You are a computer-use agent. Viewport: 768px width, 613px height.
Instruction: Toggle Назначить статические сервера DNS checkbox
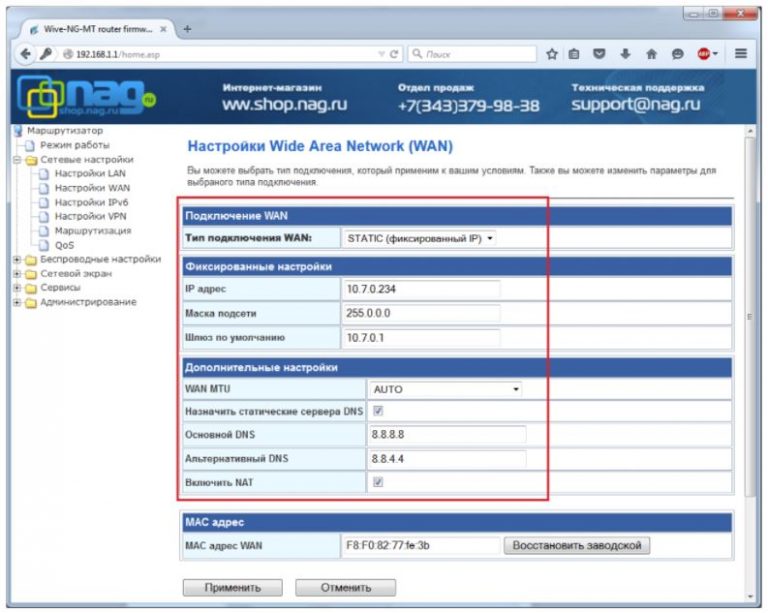[378, 411]
